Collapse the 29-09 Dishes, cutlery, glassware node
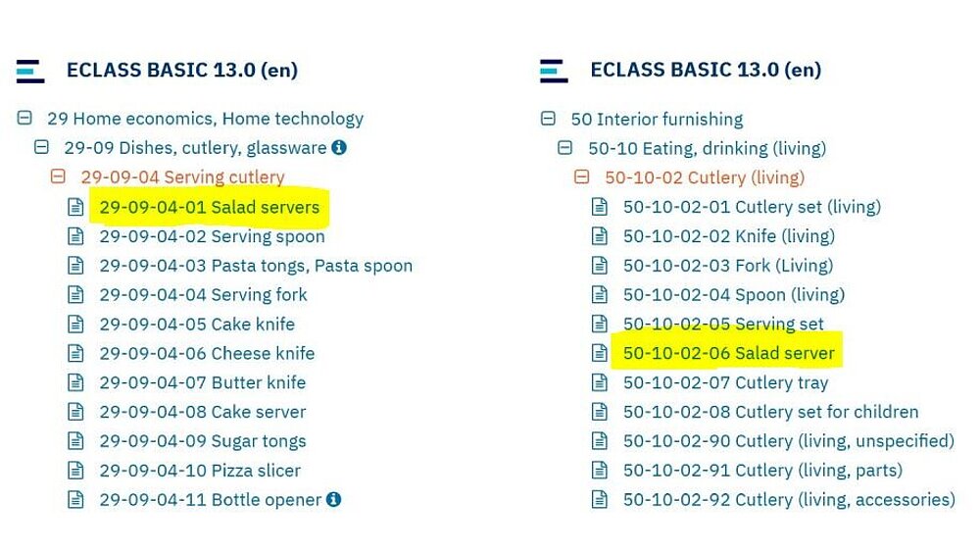The image size is (980, 552). pyautogui.click(x=41, y=148)
